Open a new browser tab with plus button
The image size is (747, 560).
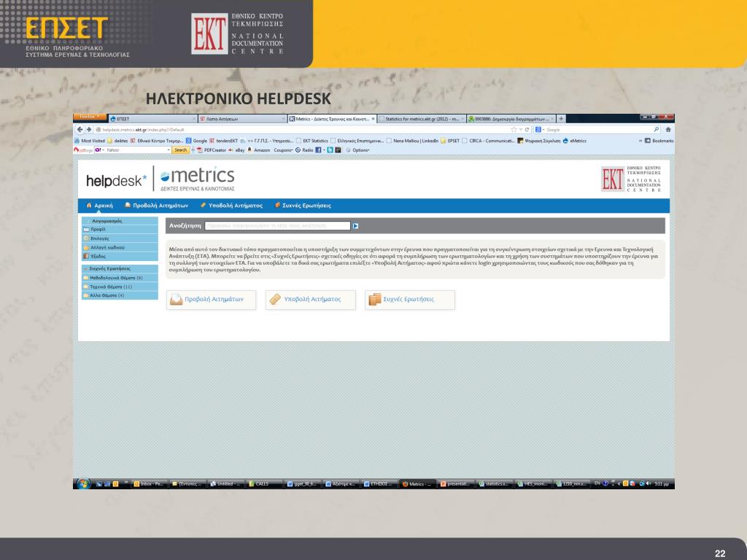(561, 119)
